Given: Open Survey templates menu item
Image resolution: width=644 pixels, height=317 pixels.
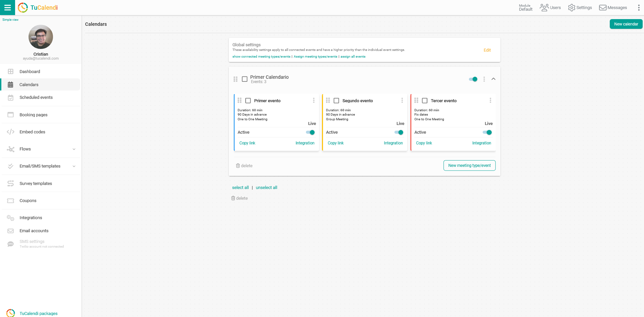Looking at the screenshot, I should pyautogui.click(x=41, y=183).
